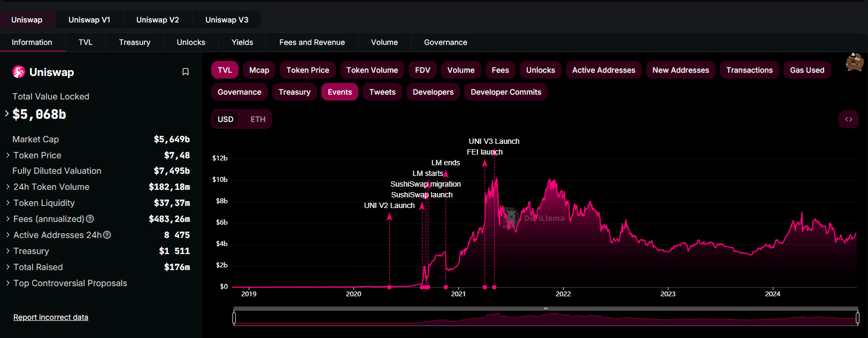
Task: Click the Report incorrect data link
Action: tap(51, 317)
